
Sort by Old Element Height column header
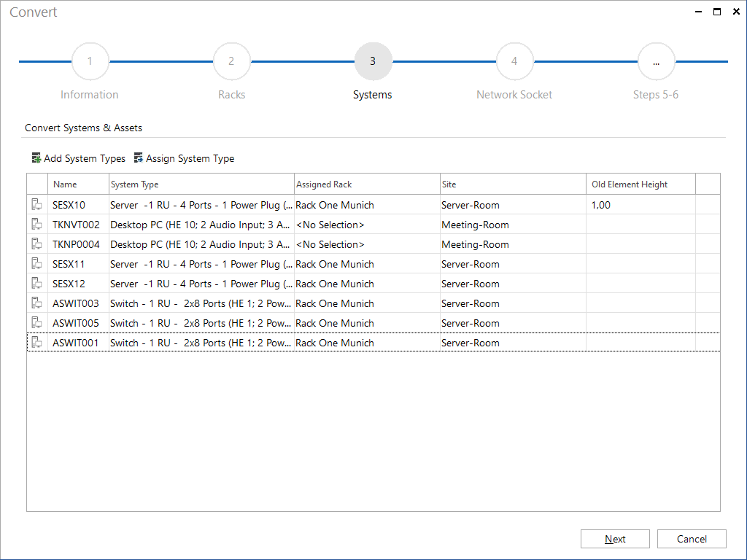pos(640,184)
